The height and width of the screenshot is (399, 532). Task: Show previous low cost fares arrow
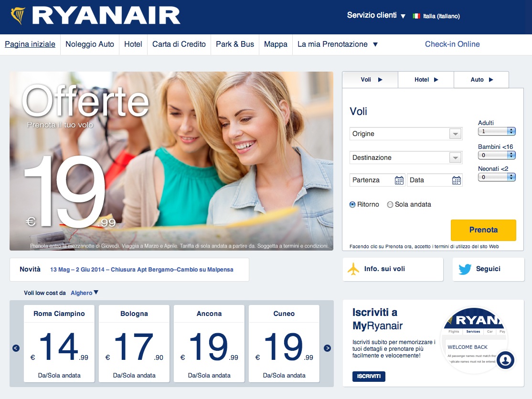click(x=16, y=348)
